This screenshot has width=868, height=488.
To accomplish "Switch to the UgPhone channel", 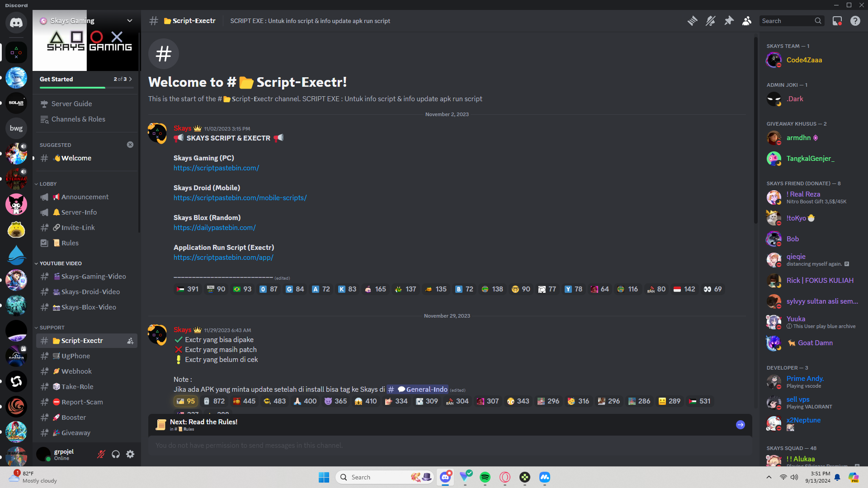I will click(86, 356).
